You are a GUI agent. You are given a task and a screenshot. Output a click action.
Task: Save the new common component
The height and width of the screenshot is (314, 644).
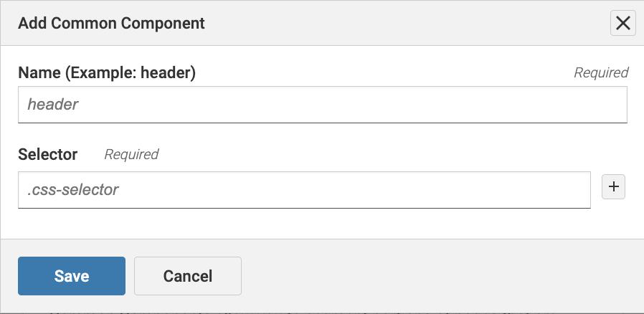click(72, 276)
